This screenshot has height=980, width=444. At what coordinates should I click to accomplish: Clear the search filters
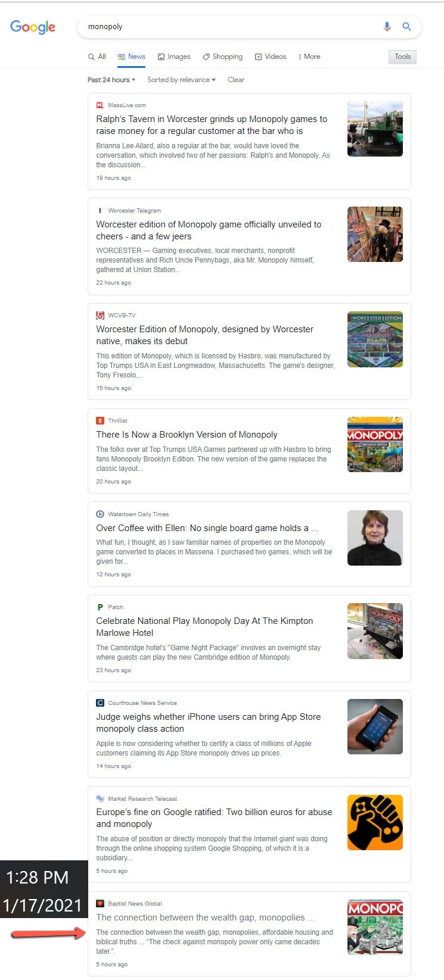point(236,80)
